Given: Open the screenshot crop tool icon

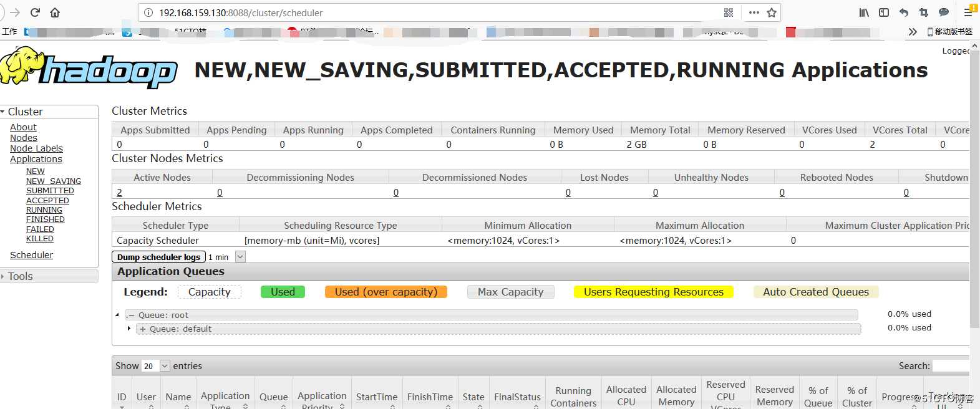Looking at the screenshot, I should pos(924,12).
